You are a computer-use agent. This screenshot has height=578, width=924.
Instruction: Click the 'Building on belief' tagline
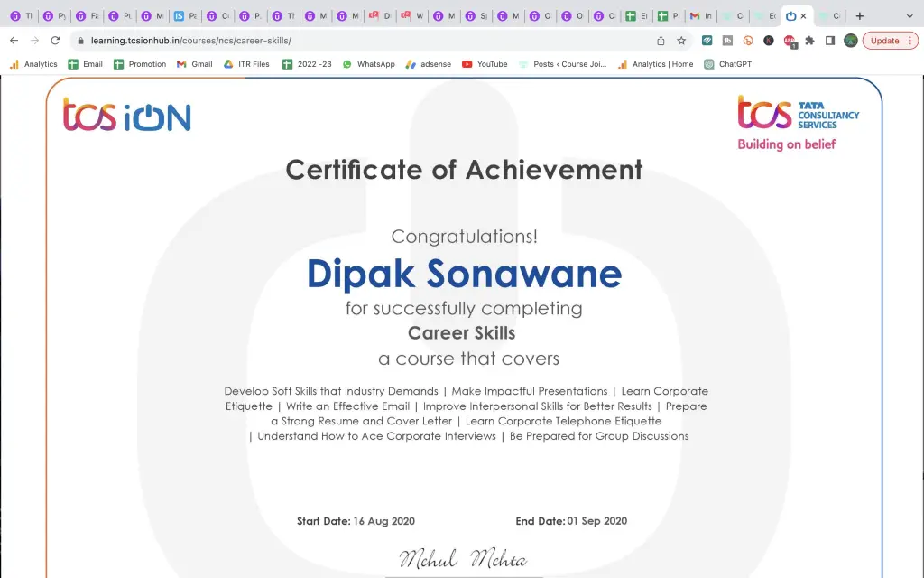[x=787, y=144]
